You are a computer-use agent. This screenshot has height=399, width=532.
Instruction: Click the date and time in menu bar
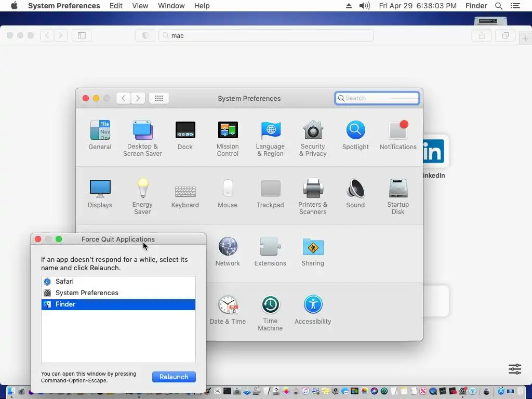click(418, 6)
